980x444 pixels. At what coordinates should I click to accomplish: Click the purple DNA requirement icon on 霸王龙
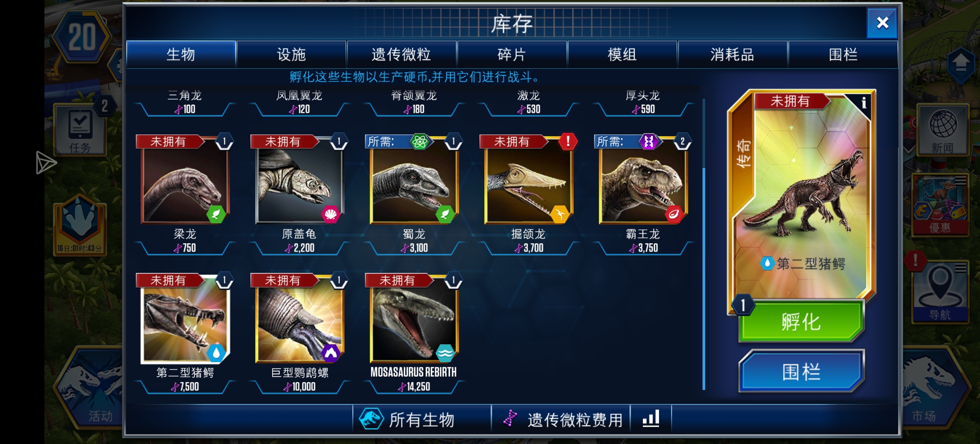click(x=649, y=141)
